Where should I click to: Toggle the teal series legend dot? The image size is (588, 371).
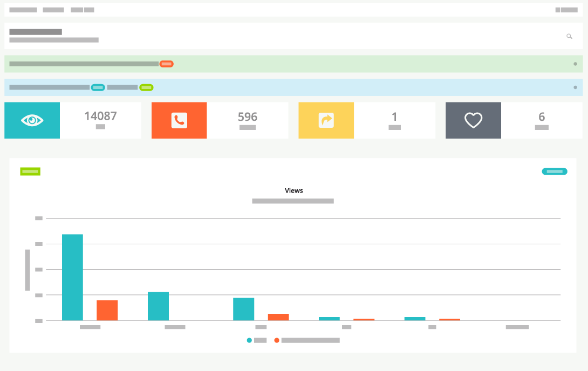point(249,340)
